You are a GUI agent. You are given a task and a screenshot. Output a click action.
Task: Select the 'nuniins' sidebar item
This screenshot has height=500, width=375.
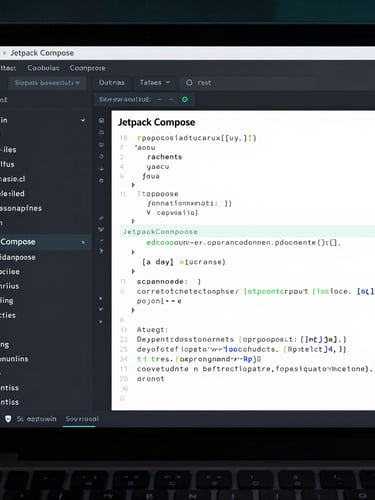14,359
